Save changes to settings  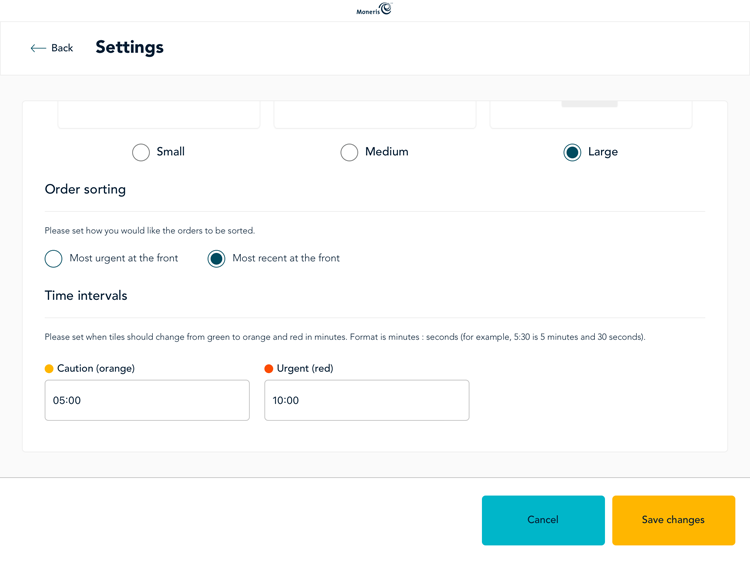(673, 520)
